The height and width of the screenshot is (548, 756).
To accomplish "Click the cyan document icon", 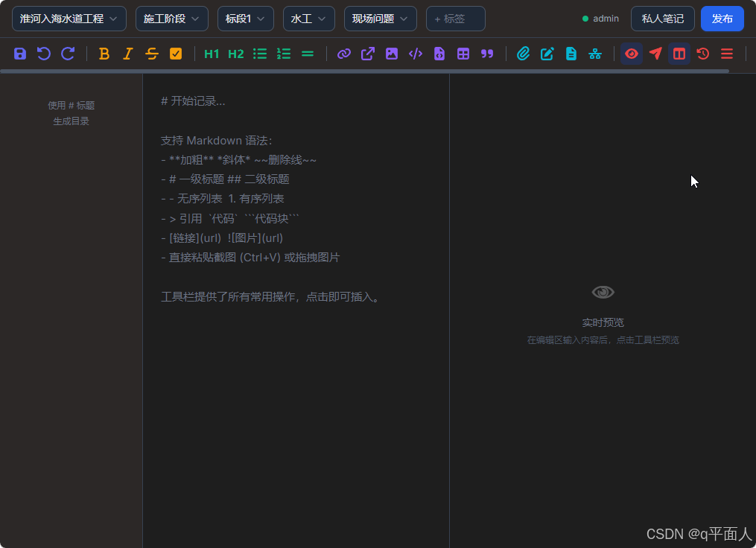I will click(571, 54).
